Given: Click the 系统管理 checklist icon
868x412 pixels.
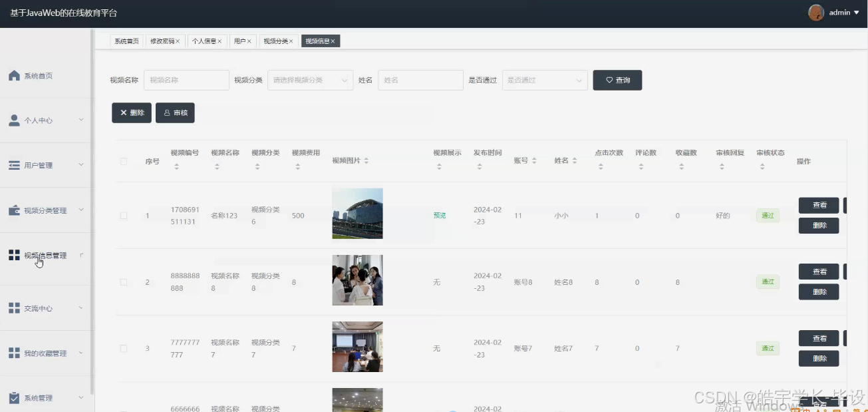Looking at the screenshot, I should click(14, 398).
